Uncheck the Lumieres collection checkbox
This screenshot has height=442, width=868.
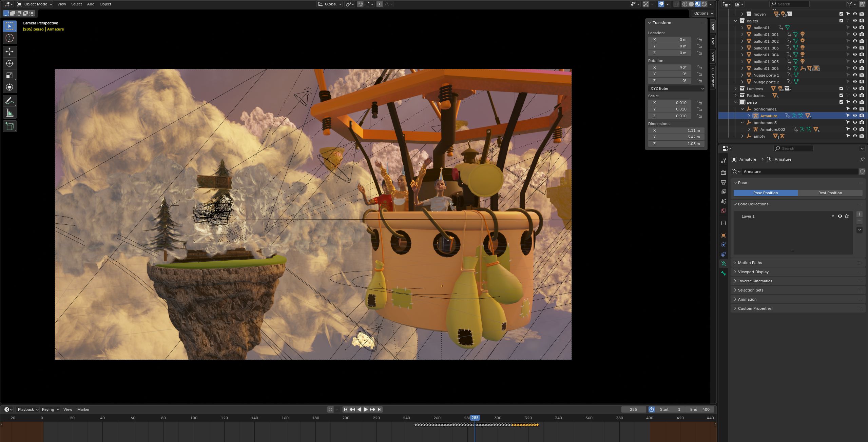tap(841, 89)
